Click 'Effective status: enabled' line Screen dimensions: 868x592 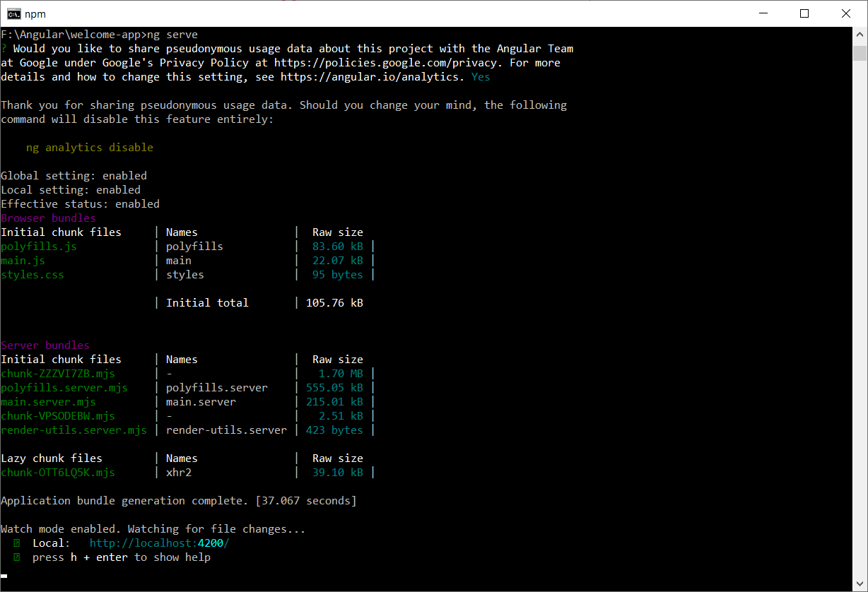81,204
